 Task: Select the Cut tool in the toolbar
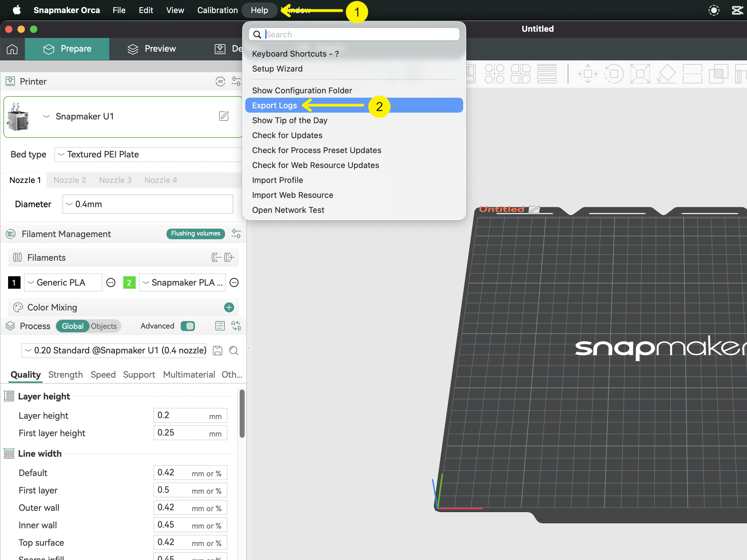point(692,74)
